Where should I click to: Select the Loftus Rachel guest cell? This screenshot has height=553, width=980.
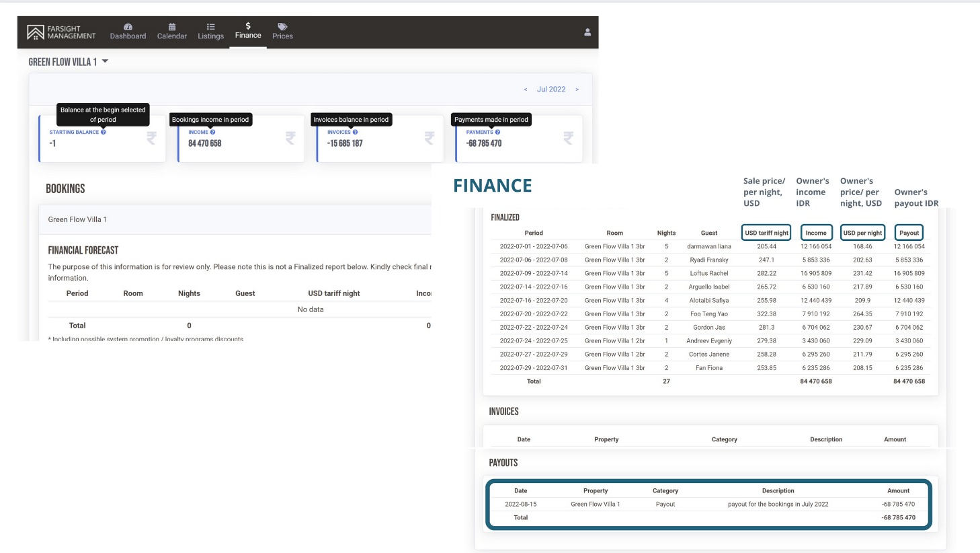pos(709,273)
